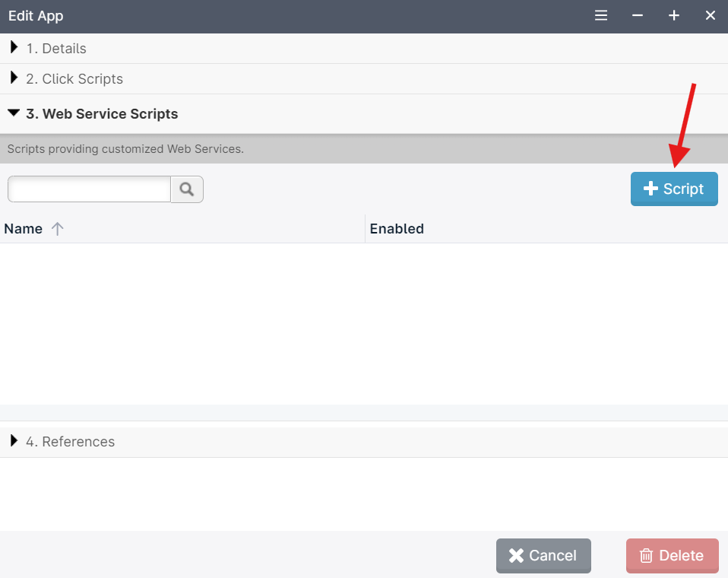Open the hamburger menu in the title bar
The height and width of the screenshot is (578, 728).
coord(601,15)
